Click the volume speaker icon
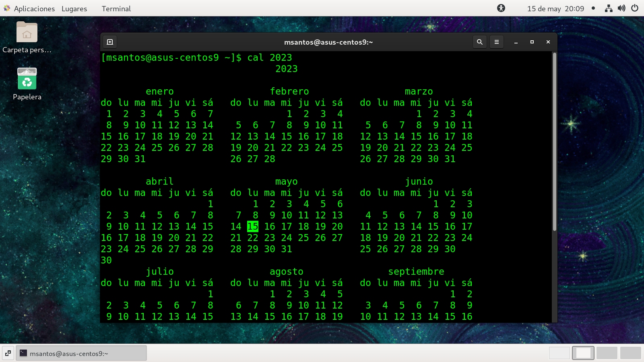The height and width of the screenshot is (362, 644). click(621, 8)
